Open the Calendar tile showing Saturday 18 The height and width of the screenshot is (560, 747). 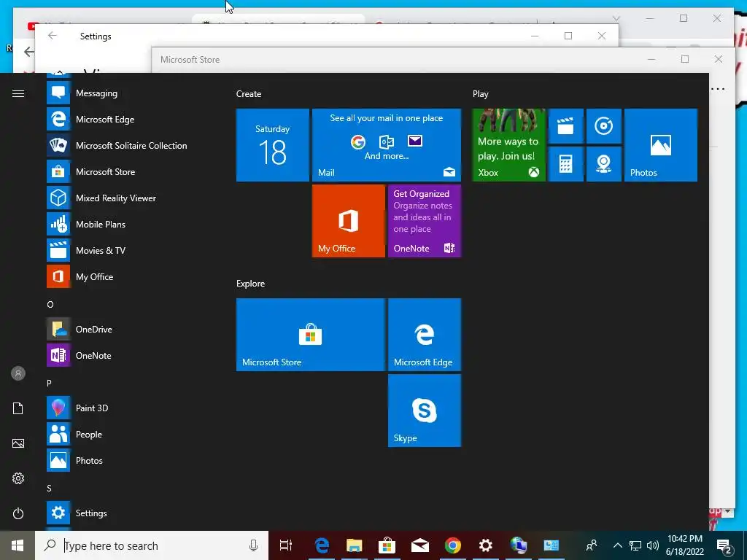273,145
